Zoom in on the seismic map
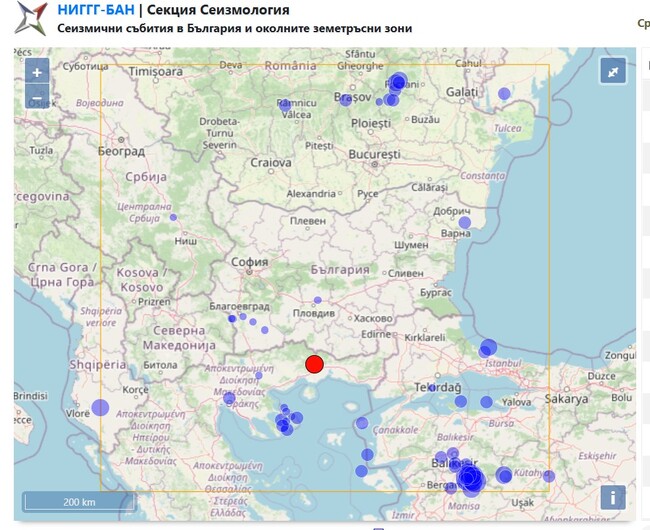This screenshot has width=650, height=530. pos(37,72)
